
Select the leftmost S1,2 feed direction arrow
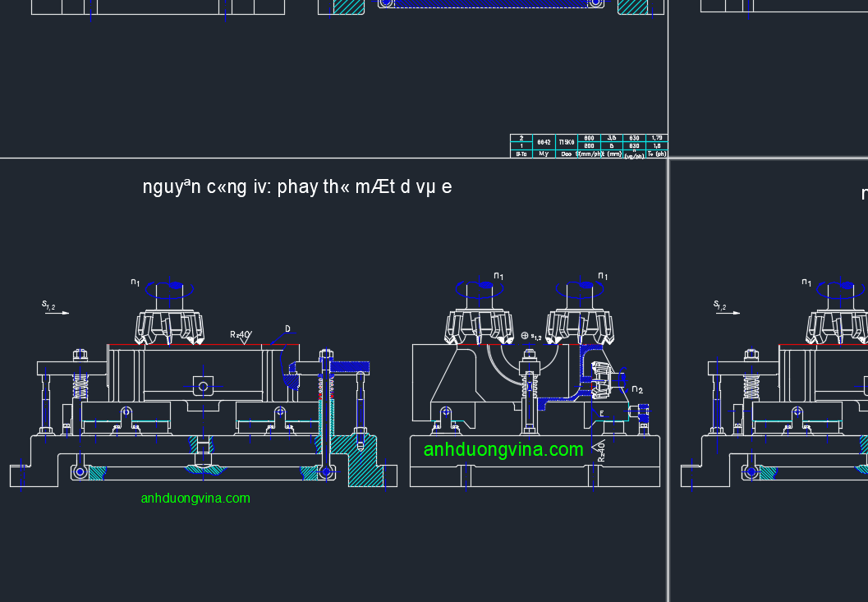point(55,308)
